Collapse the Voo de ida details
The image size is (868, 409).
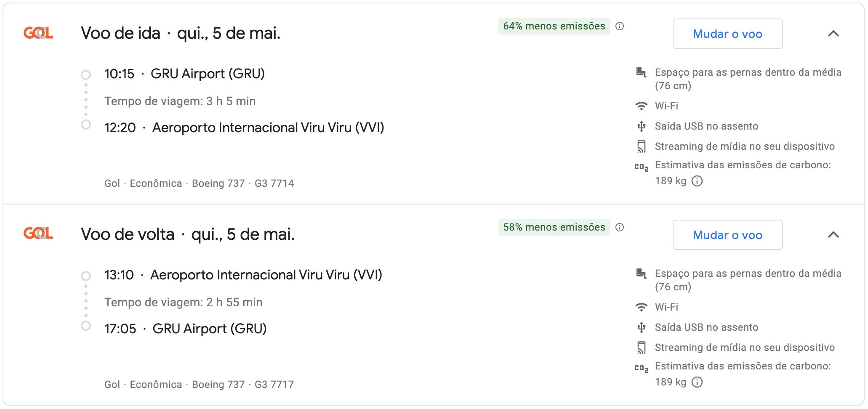coord(833,34)
